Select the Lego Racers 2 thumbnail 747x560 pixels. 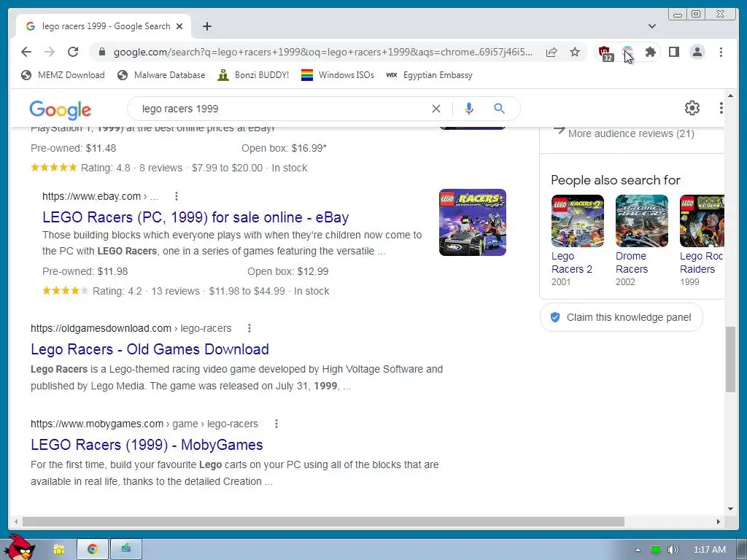[x=578, y=221]
